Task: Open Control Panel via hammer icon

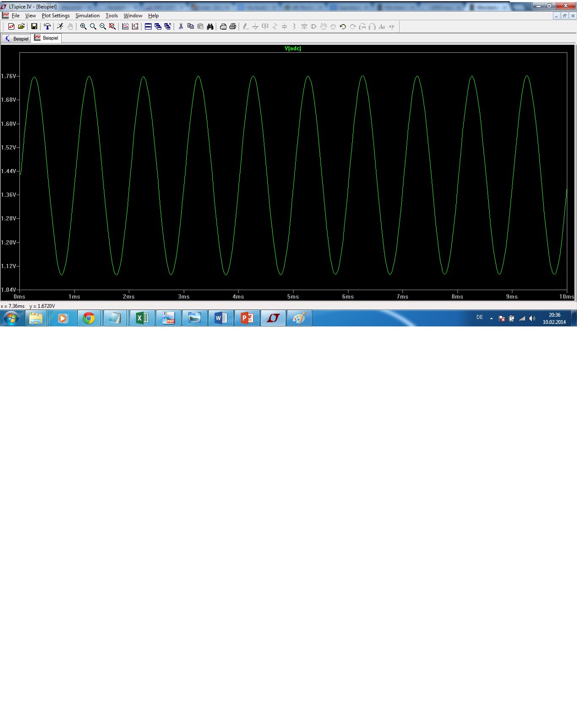Action: 47,26
